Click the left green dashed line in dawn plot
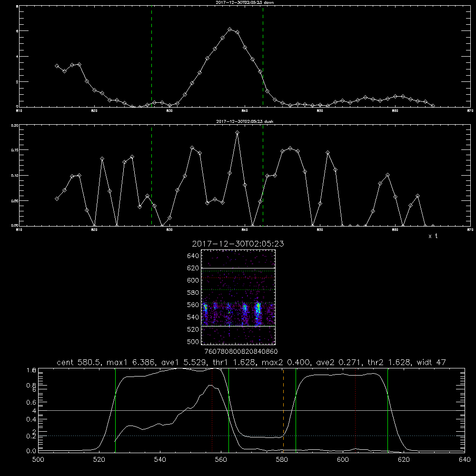 (x=151, y=56)
